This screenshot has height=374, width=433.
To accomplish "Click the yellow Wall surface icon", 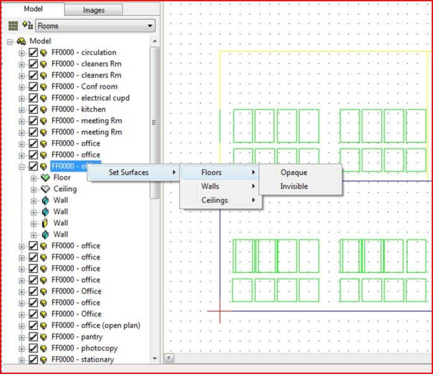I will click(45, 223).
